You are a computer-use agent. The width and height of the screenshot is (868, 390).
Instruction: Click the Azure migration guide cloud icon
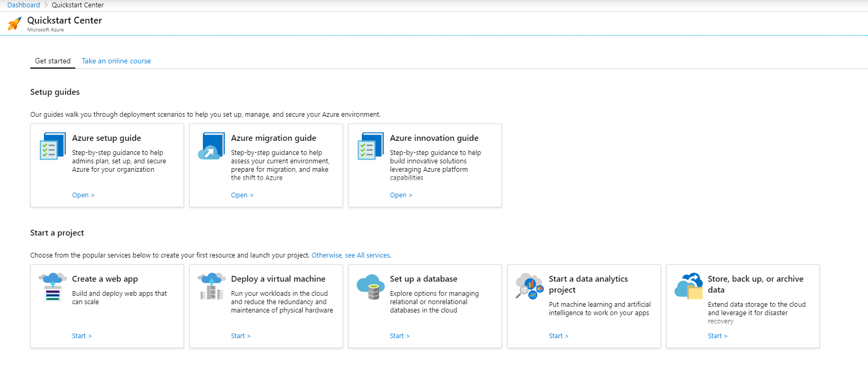pos(212,146)
